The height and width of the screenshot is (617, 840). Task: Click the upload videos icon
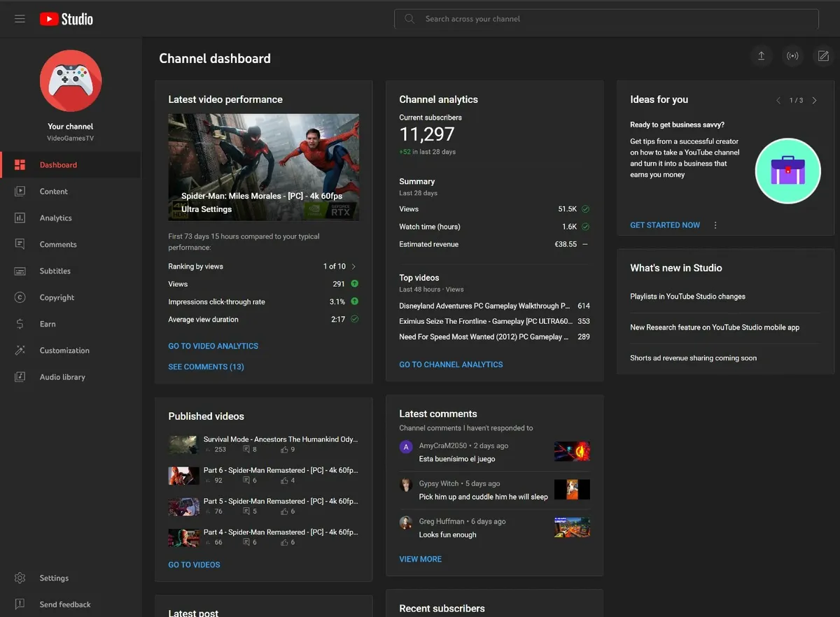click(761, 56)
